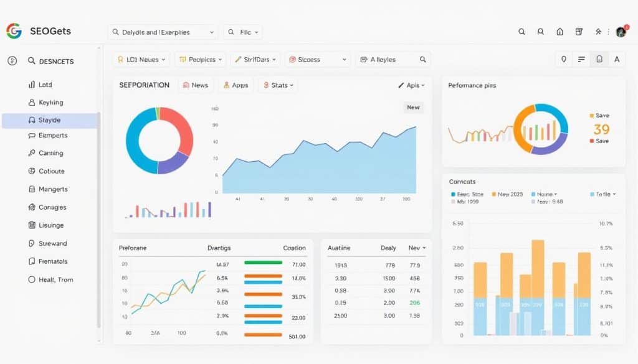
Task: Click the Conages gear icon
Action: point(32,207)
